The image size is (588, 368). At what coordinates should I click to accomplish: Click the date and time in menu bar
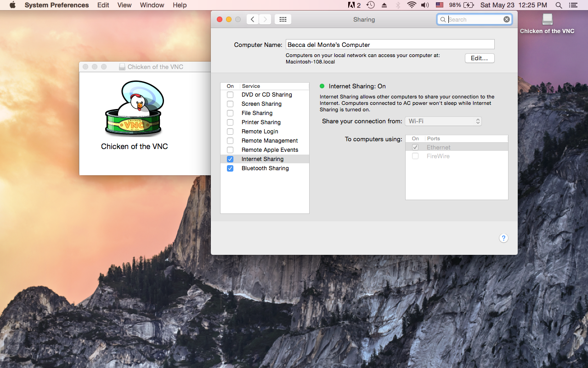click(514, 5)
